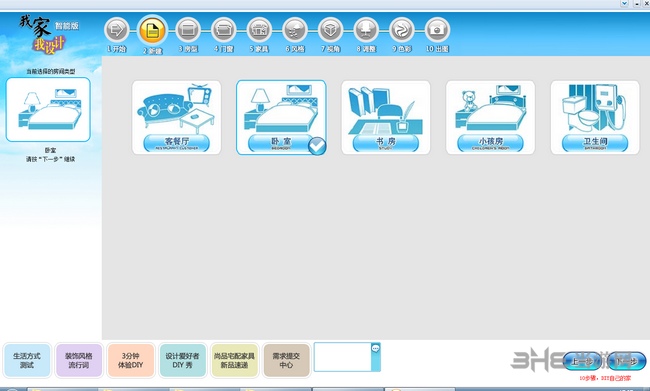Open step 6 风格 icon

coord(295,30)
